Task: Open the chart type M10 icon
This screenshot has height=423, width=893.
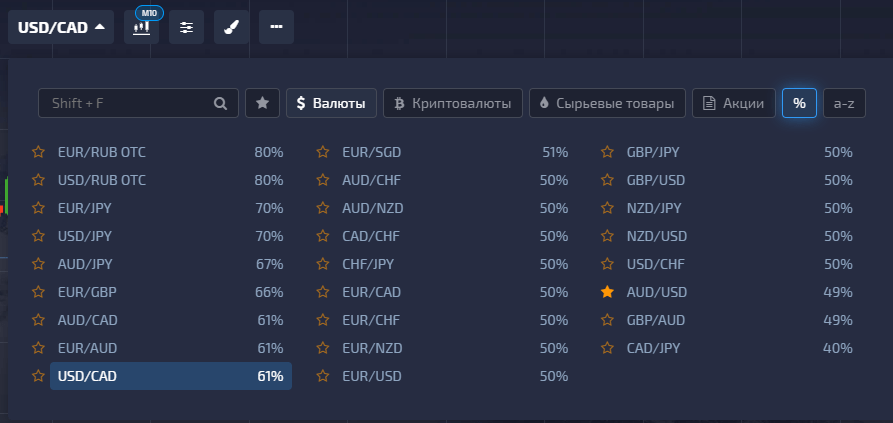Action: [141, 27]
